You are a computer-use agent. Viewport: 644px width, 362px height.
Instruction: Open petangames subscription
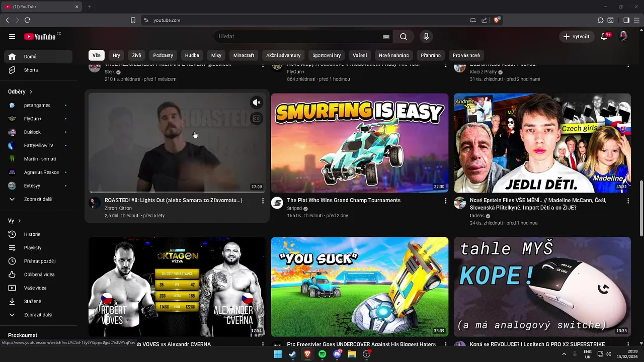click(x=38, y=105)
